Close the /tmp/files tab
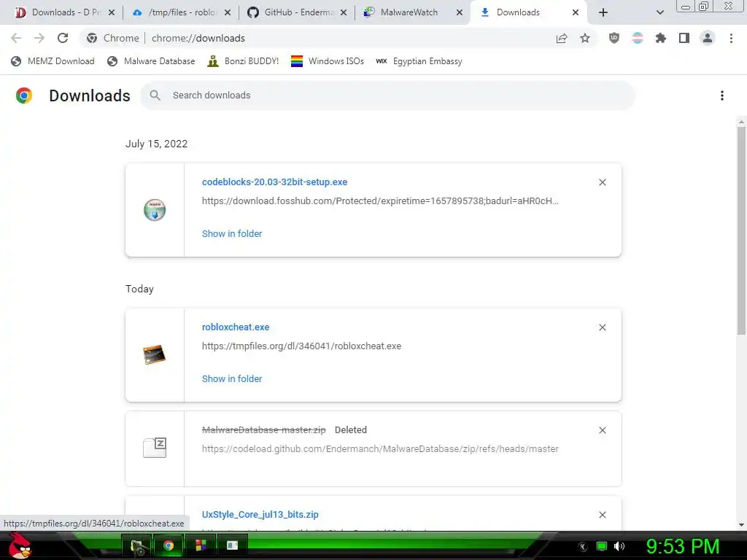This screenshot has height=560, width=747. (x=228, y=13)
